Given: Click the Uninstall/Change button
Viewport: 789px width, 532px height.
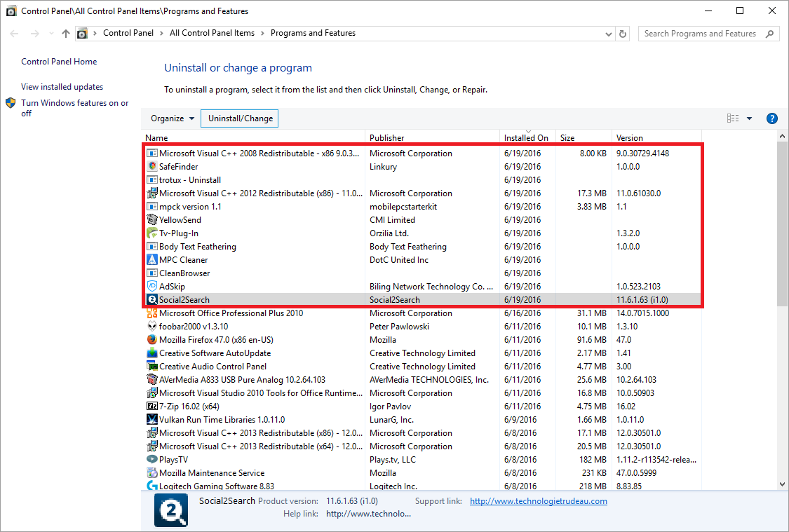Looking at the screenshot, I should pyautogui.click(x=240, y=118).
